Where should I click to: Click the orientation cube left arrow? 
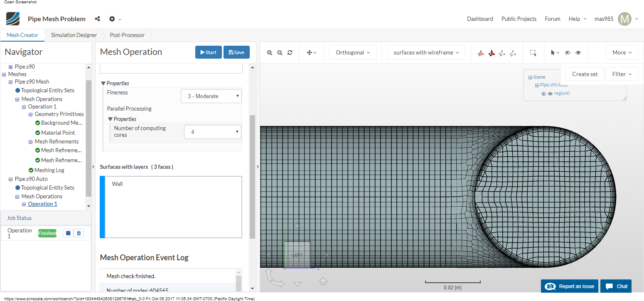[268, 254]
